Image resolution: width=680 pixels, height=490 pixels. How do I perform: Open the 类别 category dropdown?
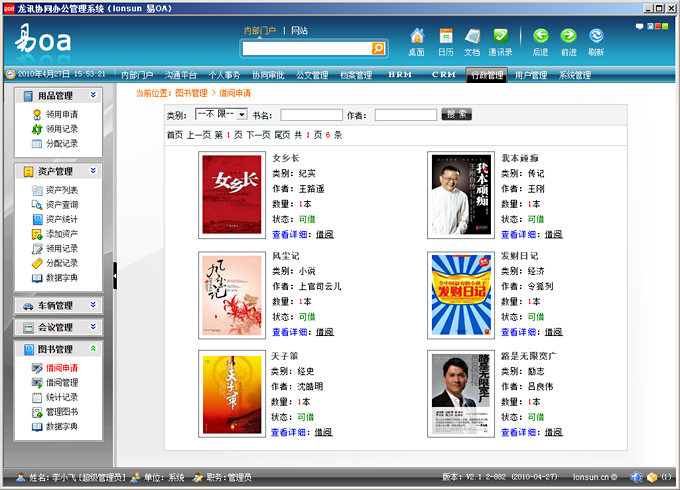[x=221, y=114]
